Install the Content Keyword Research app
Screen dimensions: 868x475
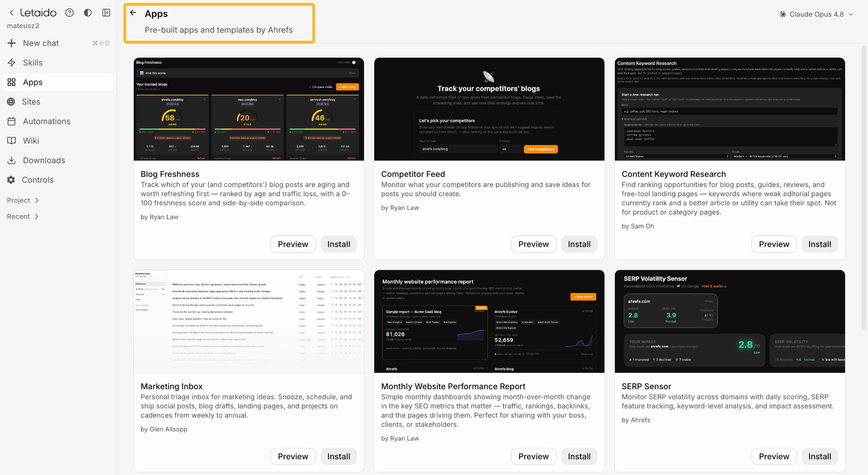(820, 244)
